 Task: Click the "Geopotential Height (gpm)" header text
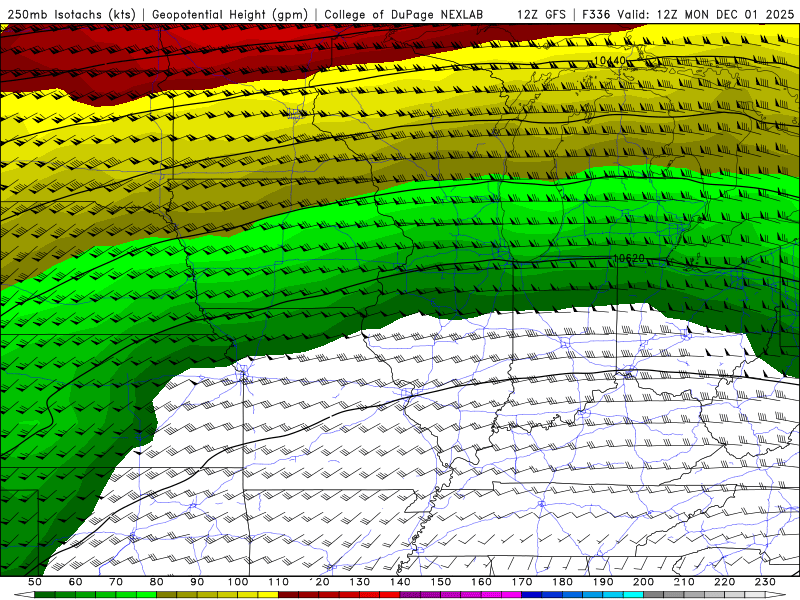pos(230,15)
